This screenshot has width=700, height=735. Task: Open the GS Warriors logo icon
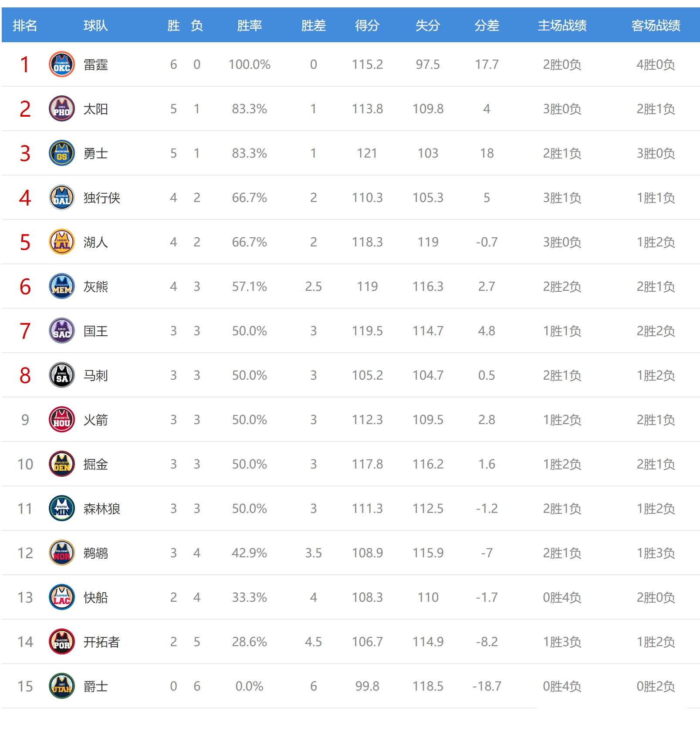click(62, 153)
